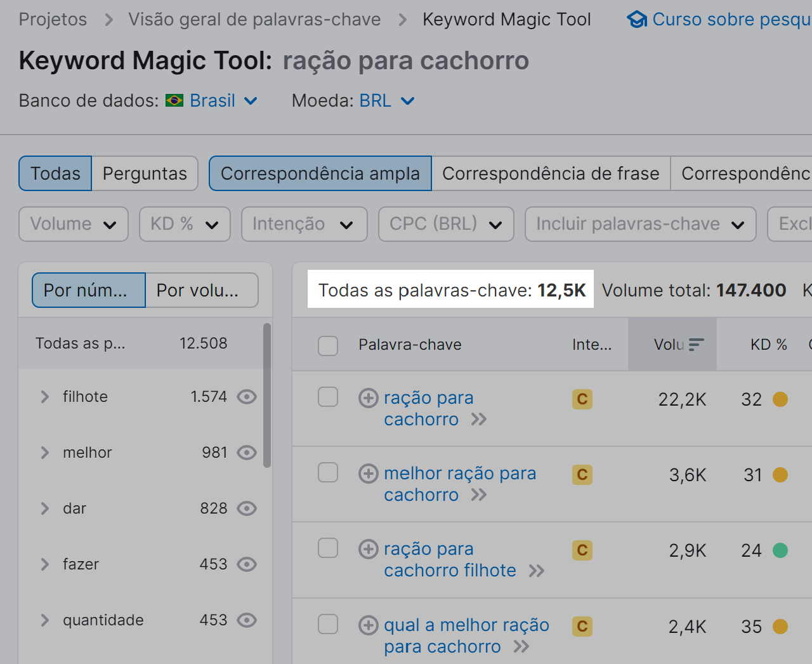The width and height of the screenshot is (812, 664).
Task: Click the double-arrow icon after "ração para cachorro filhote"
Action: click(536, 571)
